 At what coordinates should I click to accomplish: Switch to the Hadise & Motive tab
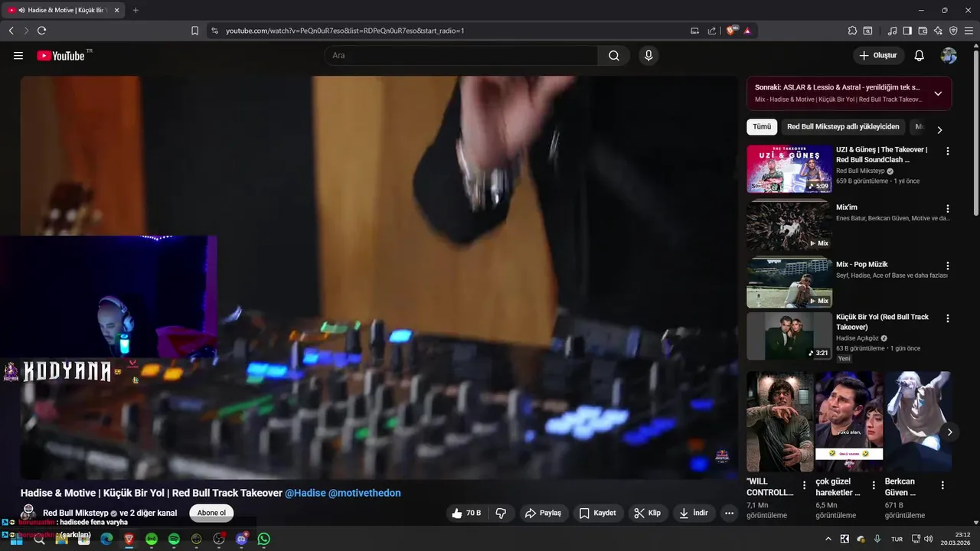pos(64,10)
